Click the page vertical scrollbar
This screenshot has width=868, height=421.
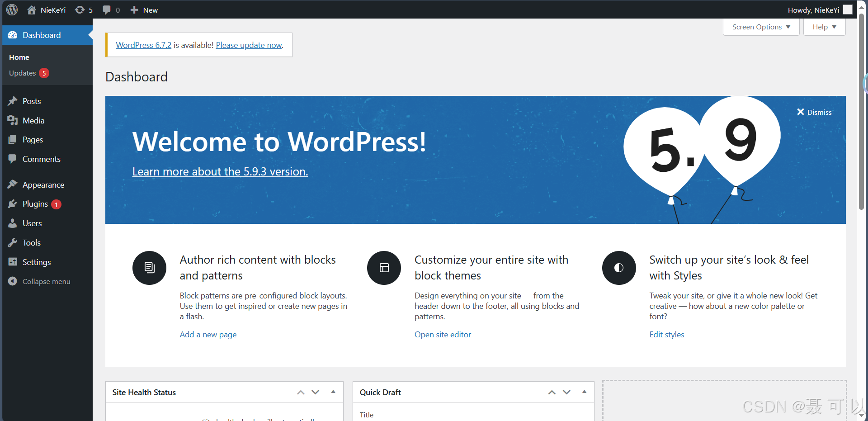click(862, 111)
